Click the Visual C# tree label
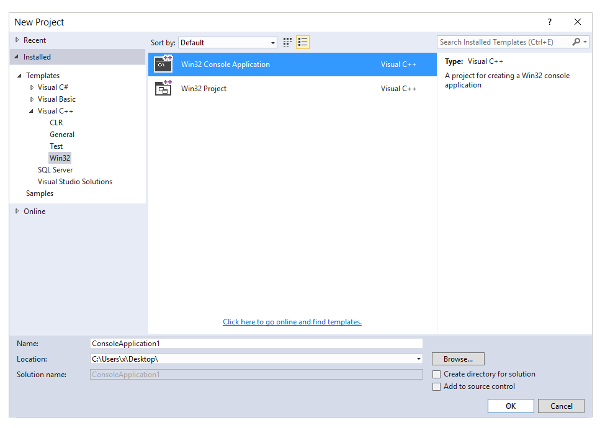 point(53,87)
